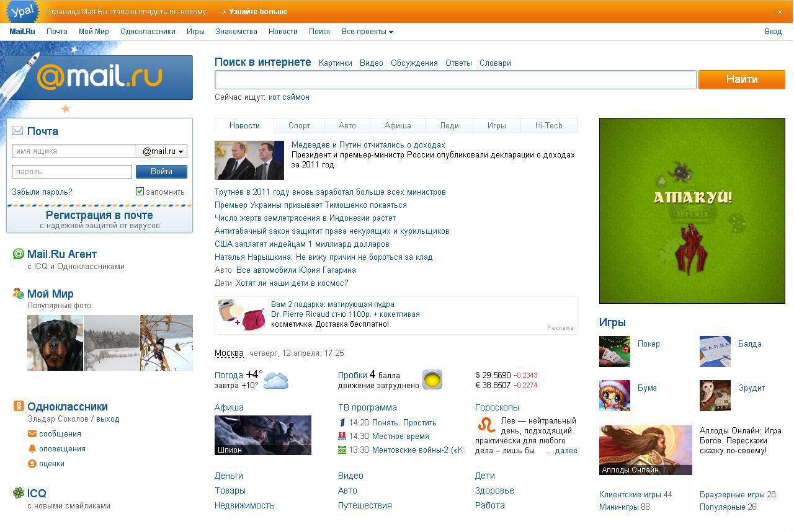Open Балда game icon
794x532 pixels.
click(715, 352)
